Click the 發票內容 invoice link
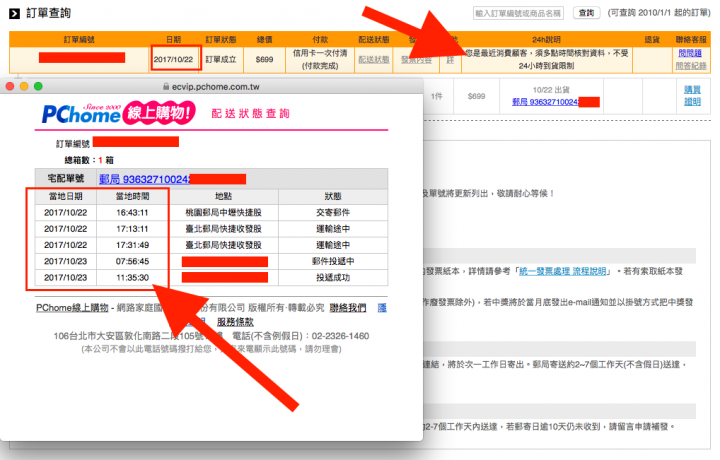This screenshot has width=720, height=460. click(416, 60)
